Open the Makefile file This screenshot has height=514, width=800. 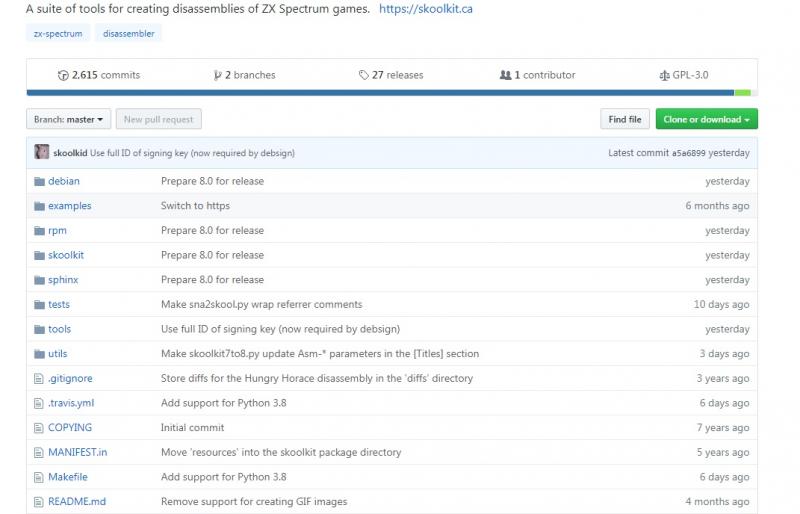pos(67,477)
